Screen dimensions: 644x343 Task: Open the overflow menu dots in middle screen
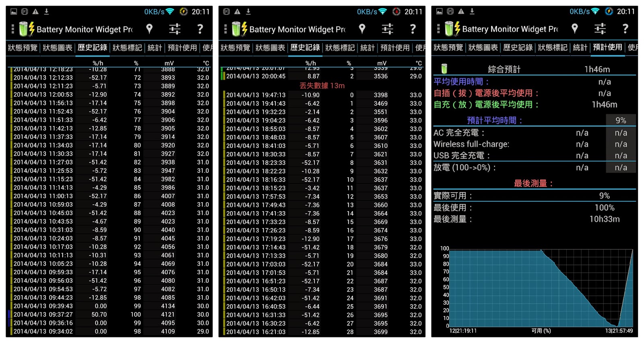pyautogui.click(x=225, y=29)
